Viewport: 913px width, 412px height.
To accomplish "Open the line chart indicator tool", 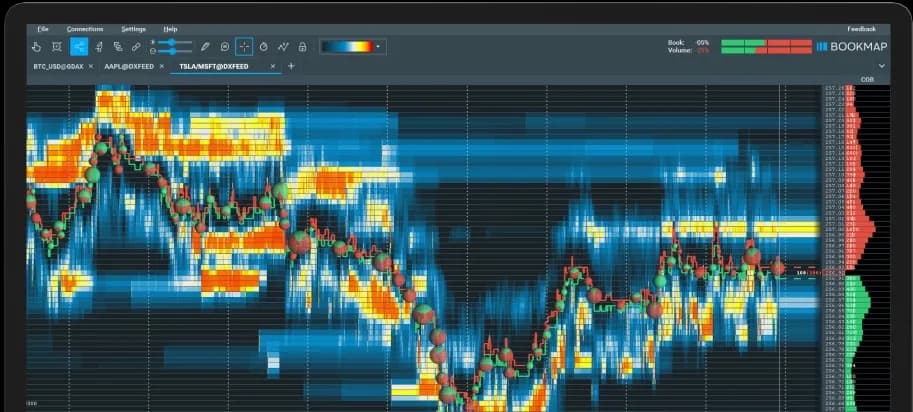I will [283, 46].
